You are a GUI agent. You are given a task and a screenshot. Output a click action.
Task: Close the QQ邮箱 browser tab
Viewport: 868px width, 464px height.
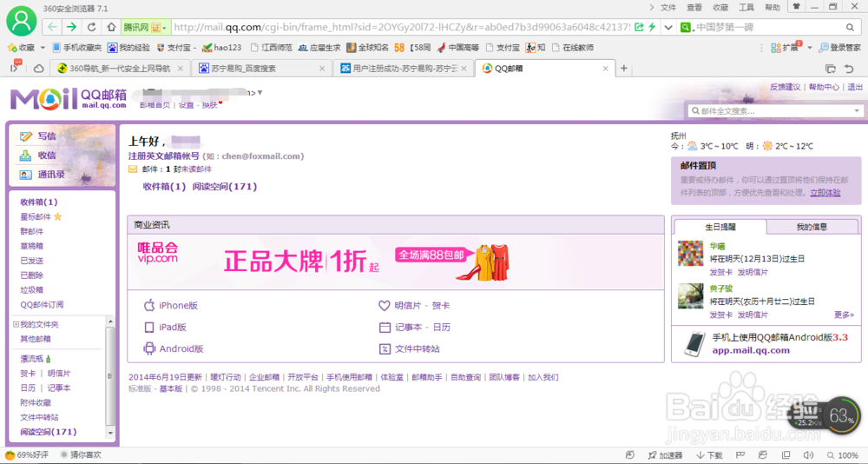point(605,68)
